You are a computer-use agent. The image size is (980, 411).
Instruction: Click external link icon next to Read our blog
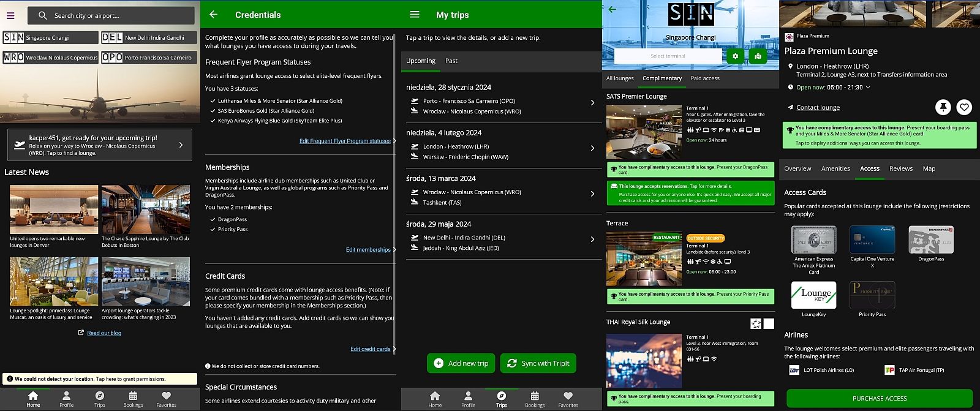(x=81, y=333)
